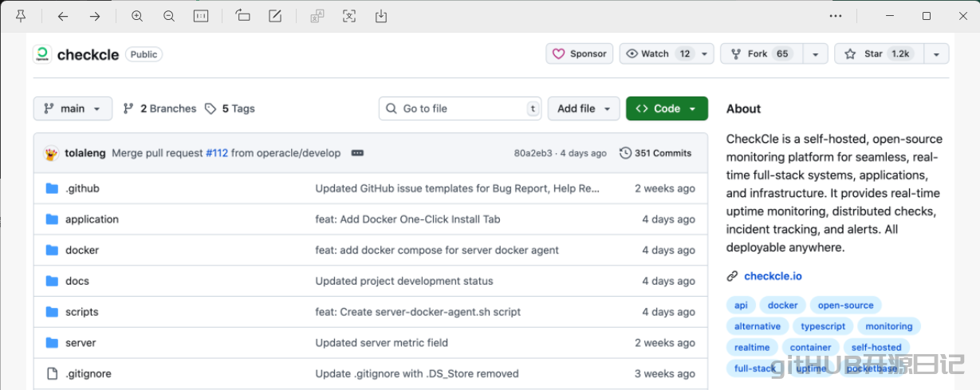Open the .github folder
The image size is (980, 390).
pos(82,188)
